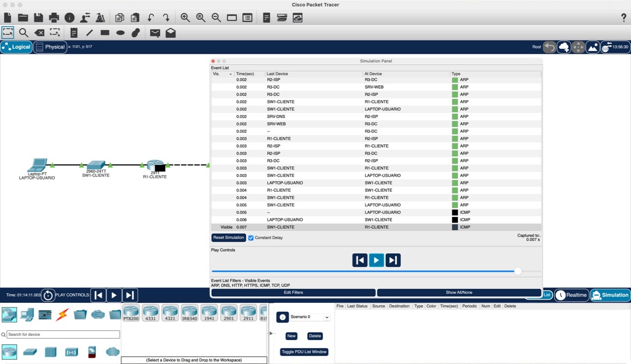Select the Draw Ellipse tool
The width and height of the screenshot is (631, 364).
(120, 33)
